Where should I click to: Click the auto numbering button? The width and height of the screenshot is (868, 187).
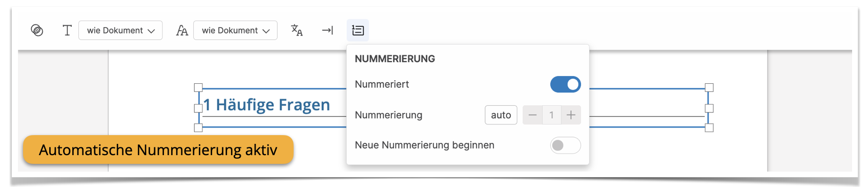point(501,115)
